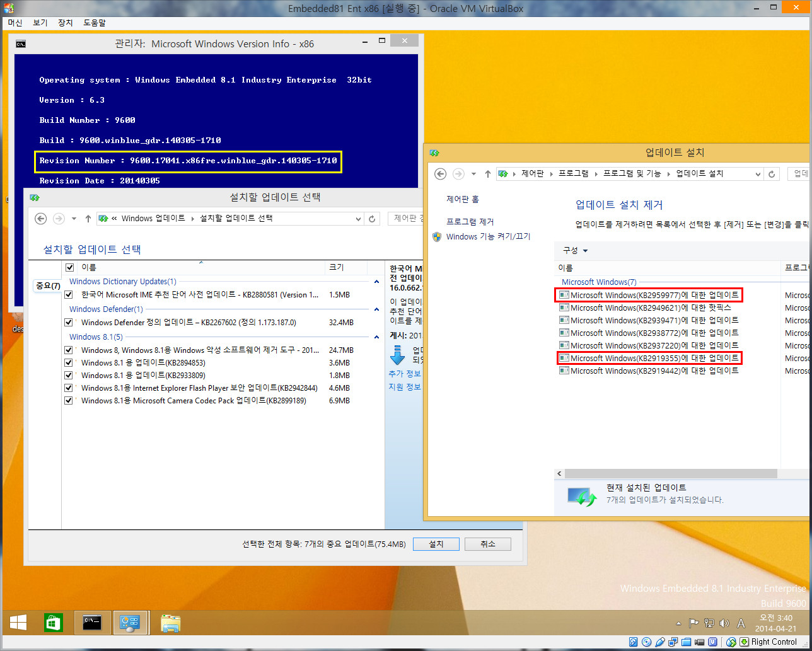The height and width of the screenshot is (651, 812).
Task: Uncheck the 한국어 Microsoft IME KB2880581 update
Action: pyautogui.click(x=69, y=295)
